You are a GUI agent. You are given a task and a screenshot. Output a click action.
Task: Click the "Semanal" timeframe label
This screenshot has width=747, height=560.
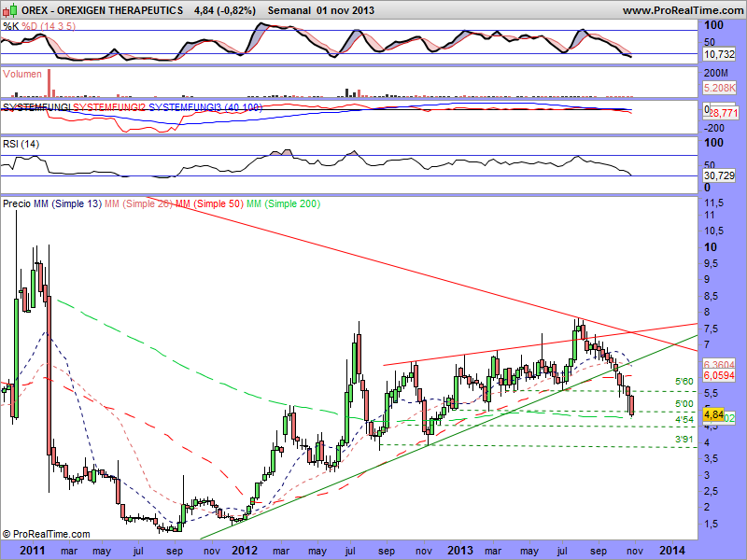tap(290, 10)
